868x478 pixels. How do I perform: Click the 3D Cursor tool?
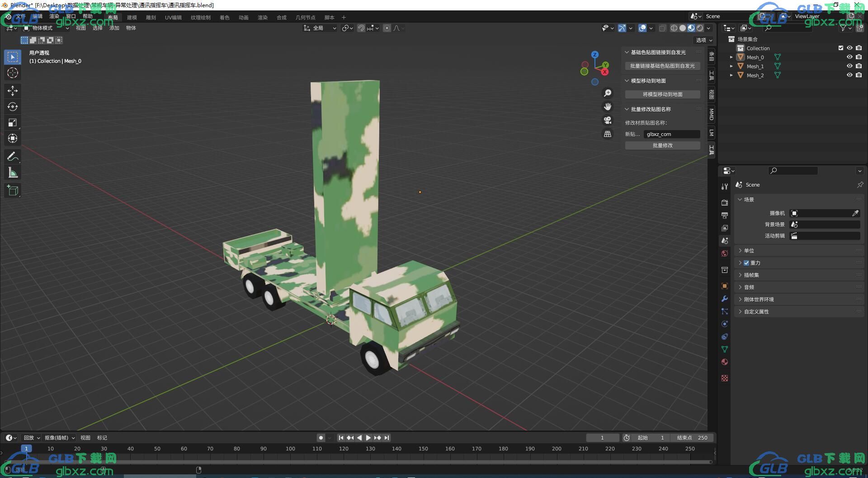(x=13, y=73)
